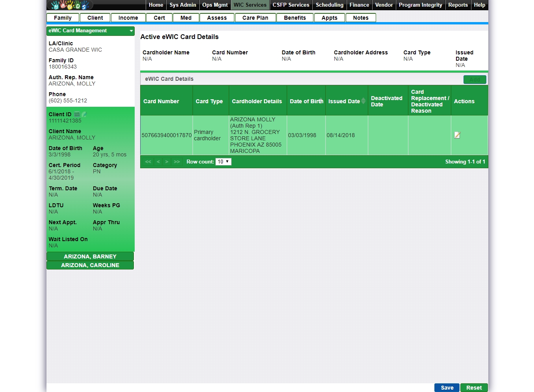Go to last page of results
Image resolution: width=534 pixels, height=392 pixels.
tap(177, 162)
